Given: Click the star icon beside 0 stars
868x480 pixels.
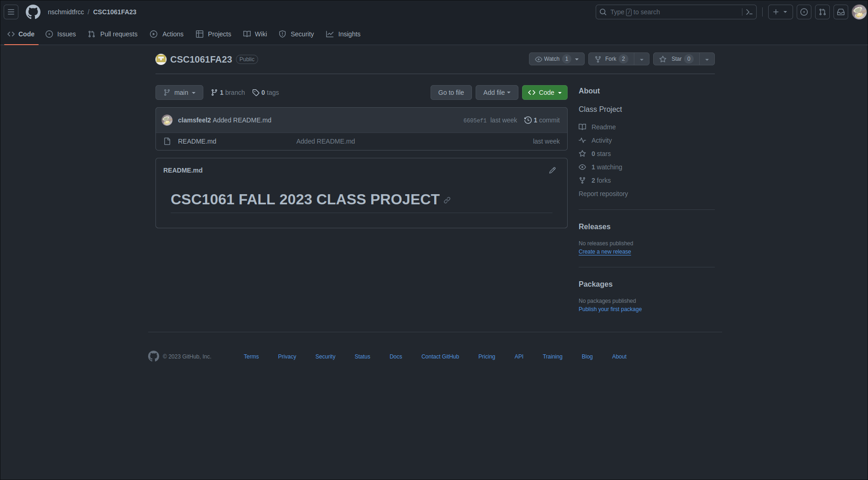Looking at the screenshot, I should tap(582, 154).
